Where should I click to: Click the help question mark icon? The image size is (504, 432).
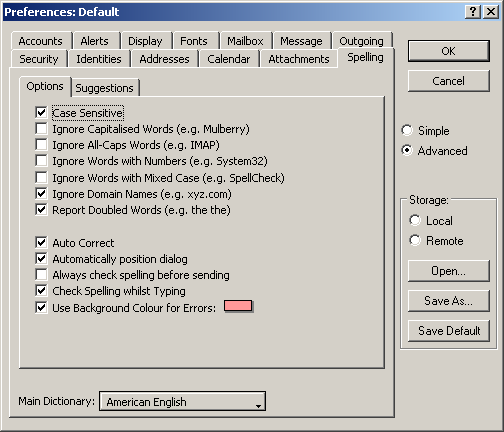pyautogui.click(x=473, y=12)
